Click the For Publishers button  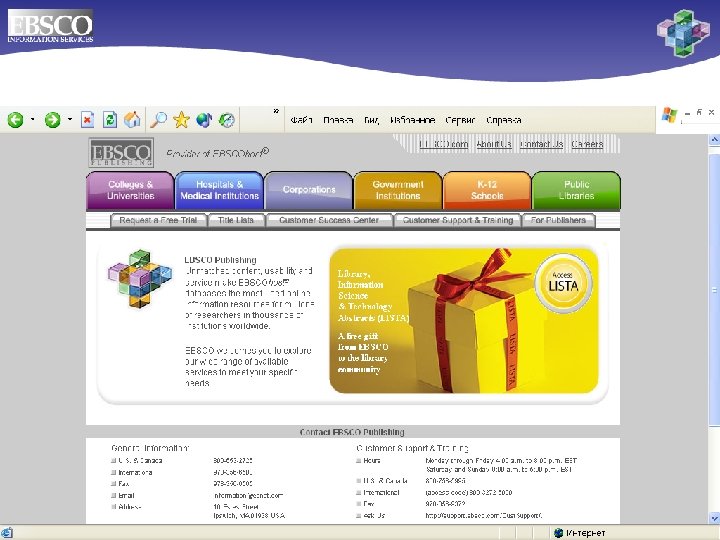click(x=558, y=220)
